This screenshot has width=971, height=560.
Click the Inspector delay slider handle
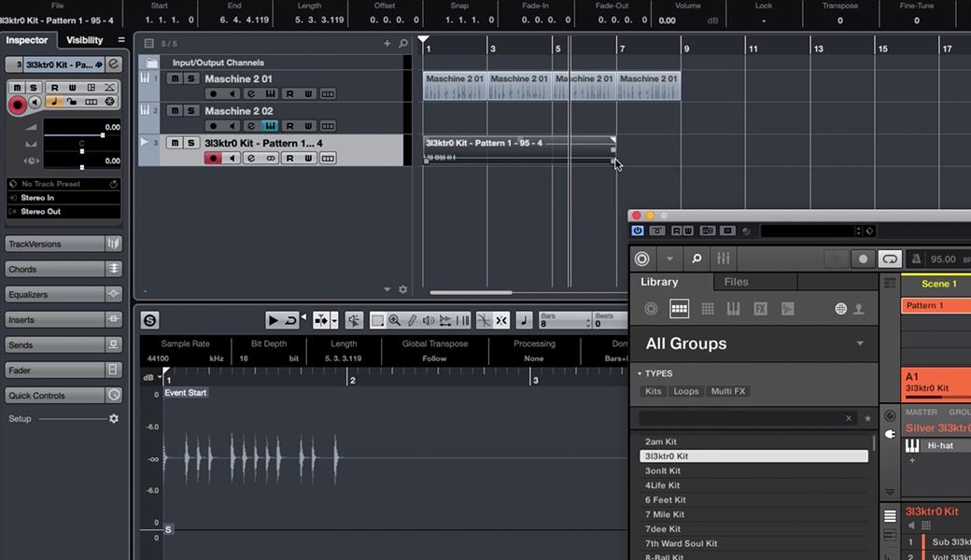pos(82,167)
